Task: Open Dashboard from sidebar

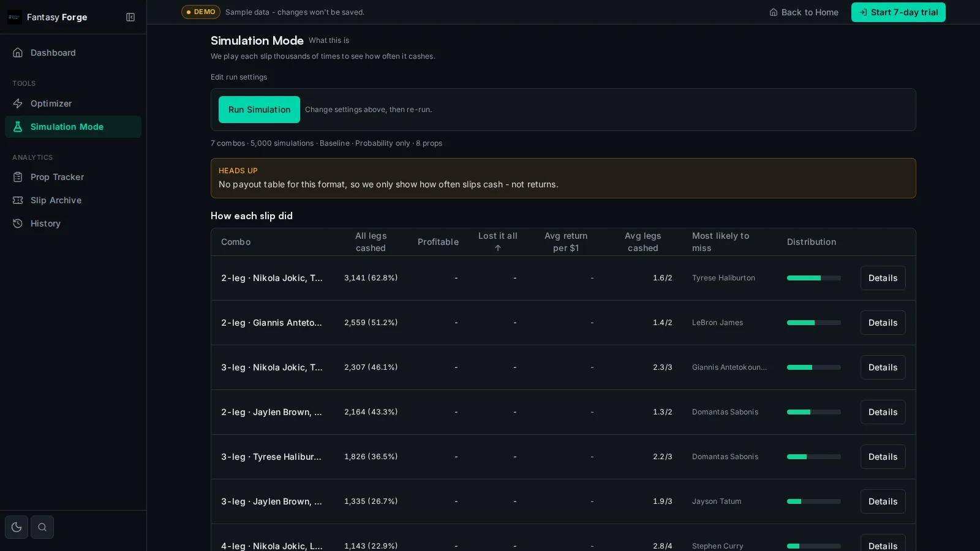Action: (73, 53)
